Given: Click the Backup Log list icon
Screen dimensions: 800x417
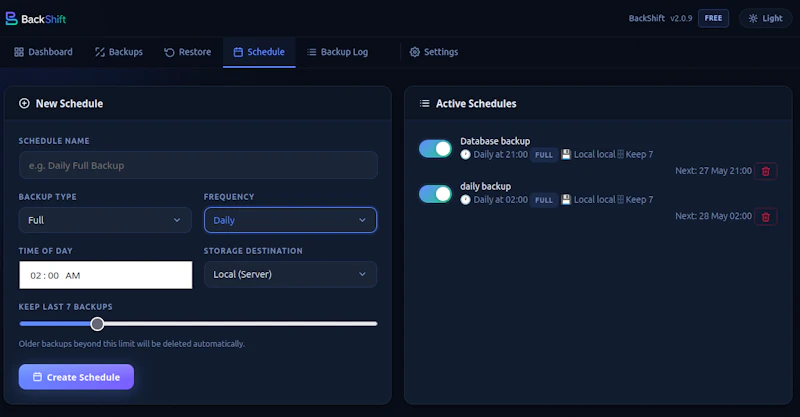Looking at the screenshot, I should (311, 52).
